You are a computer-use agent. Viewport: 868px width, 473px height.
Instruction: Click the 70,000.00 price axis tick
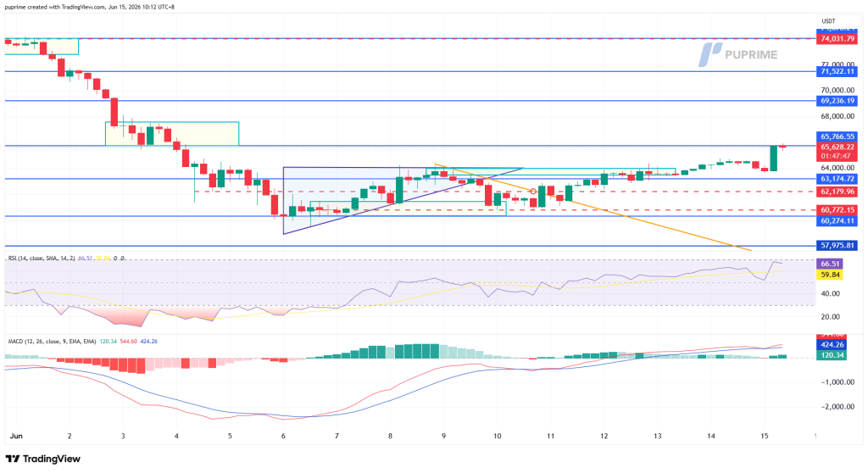(x=837, y=91)
